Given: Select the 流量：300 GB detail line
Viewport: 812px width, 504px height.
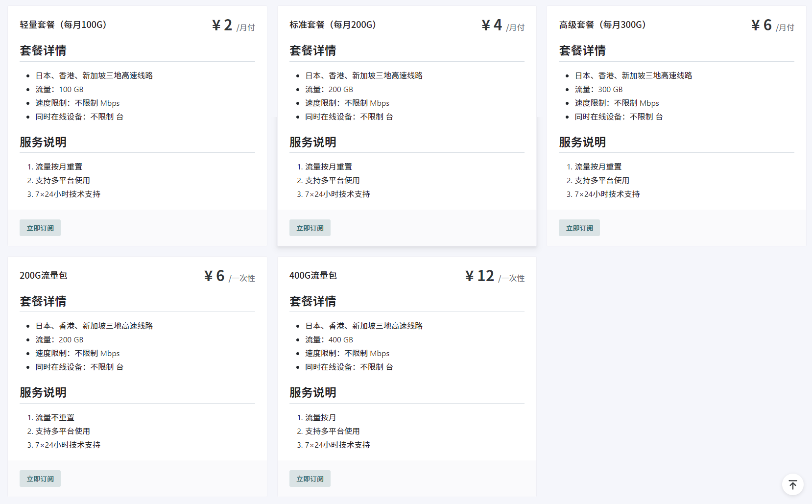Looking at the screenshot, I should [x=598, y=89].
